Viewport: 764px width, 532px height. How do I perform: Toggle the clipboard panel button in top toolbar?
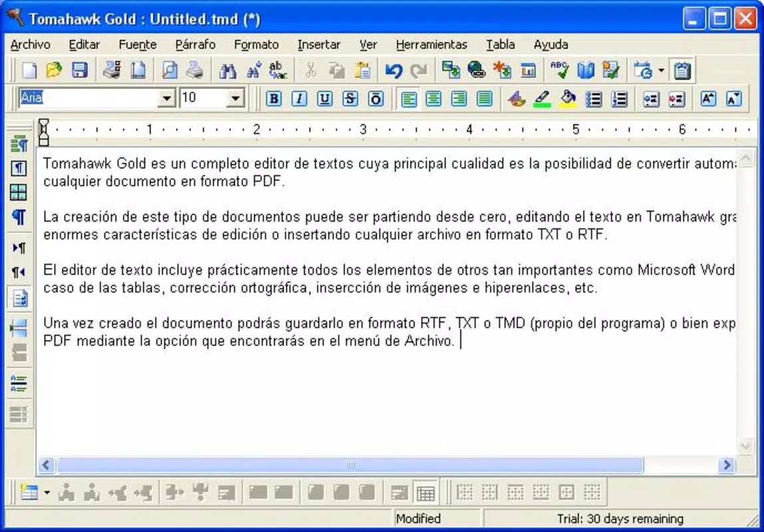[x=682, y=71]
